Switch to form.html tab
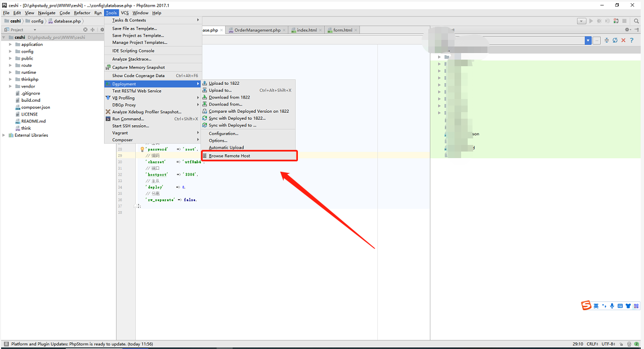 coord(343,30)
